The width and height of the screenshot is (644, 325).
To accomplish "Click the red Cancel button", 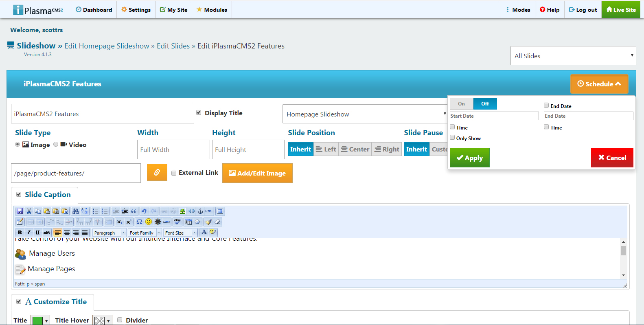I will 612,158.
